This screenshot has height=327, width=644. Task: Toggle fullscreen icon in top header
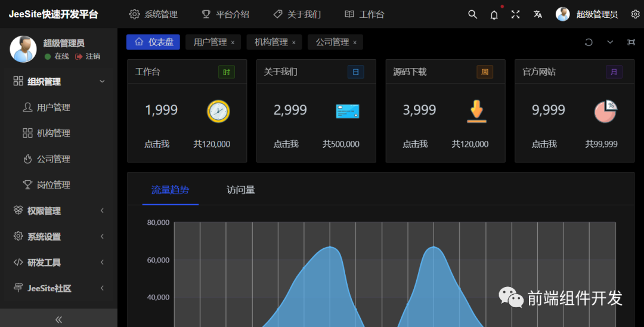pos(515,14)
